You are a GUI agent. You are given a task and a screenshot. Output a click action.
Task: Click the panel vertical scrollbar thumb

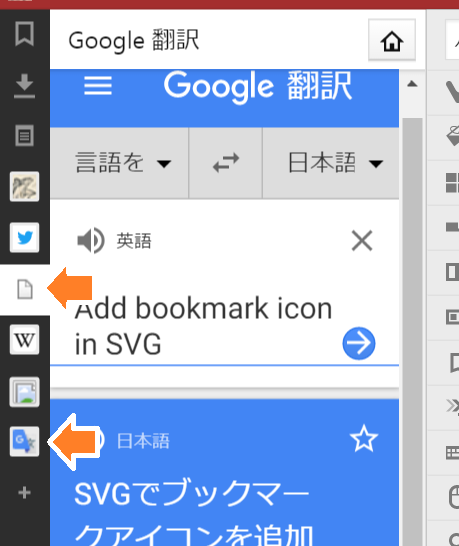pos(412,331)
